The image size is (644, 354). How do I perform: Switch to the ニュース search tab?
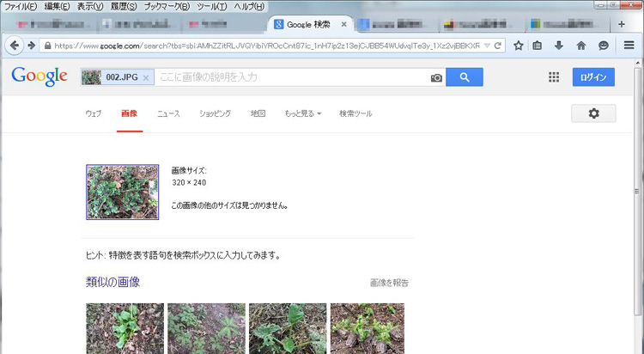[168, 113]
